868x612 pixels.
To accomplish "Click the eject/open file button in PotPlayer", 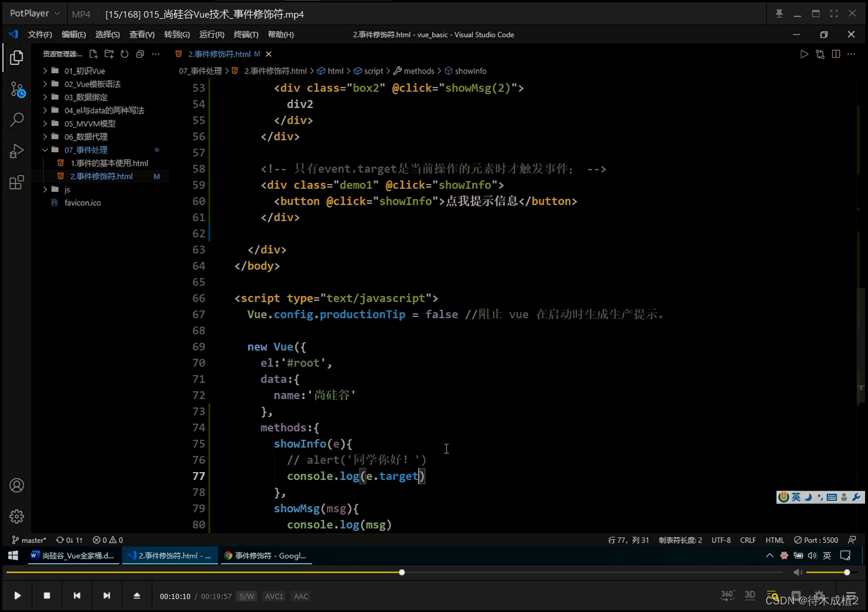I will pyautogui.click(x=136, y=596).
